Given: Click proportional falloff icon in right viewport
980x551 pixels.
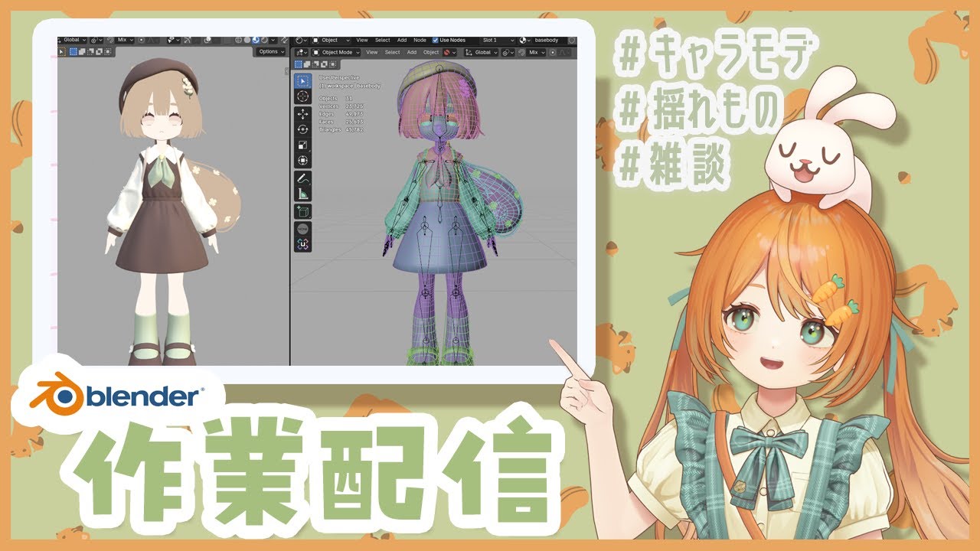Looking at the screenshot, I should click(x=565, y=52).
